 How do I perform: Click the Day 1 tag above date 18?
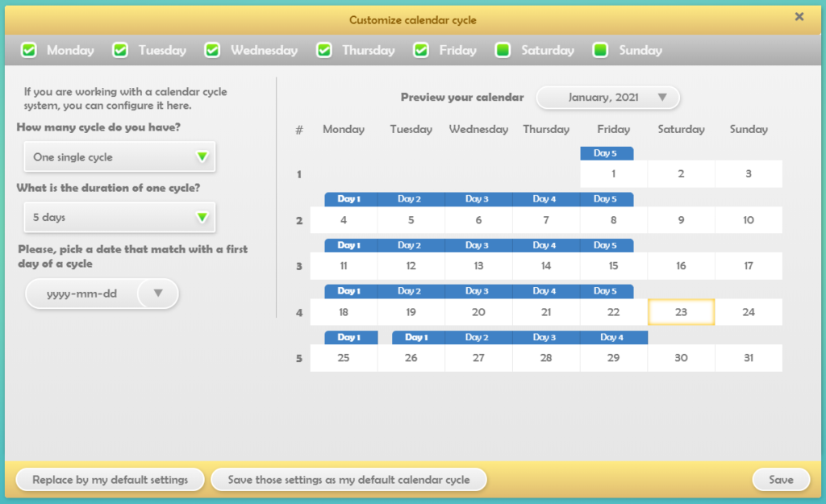coord(351,291)
